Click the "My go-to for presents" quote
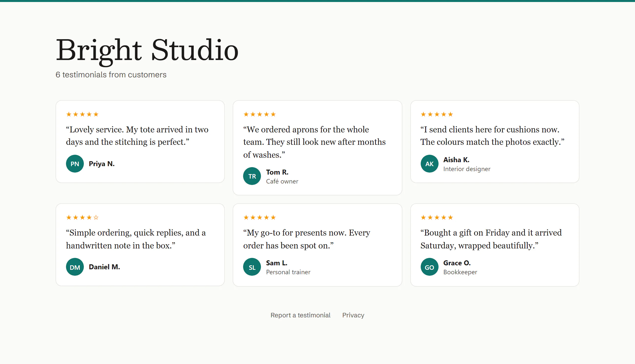This screenshot has width=635, height=364. click(307, 239)
